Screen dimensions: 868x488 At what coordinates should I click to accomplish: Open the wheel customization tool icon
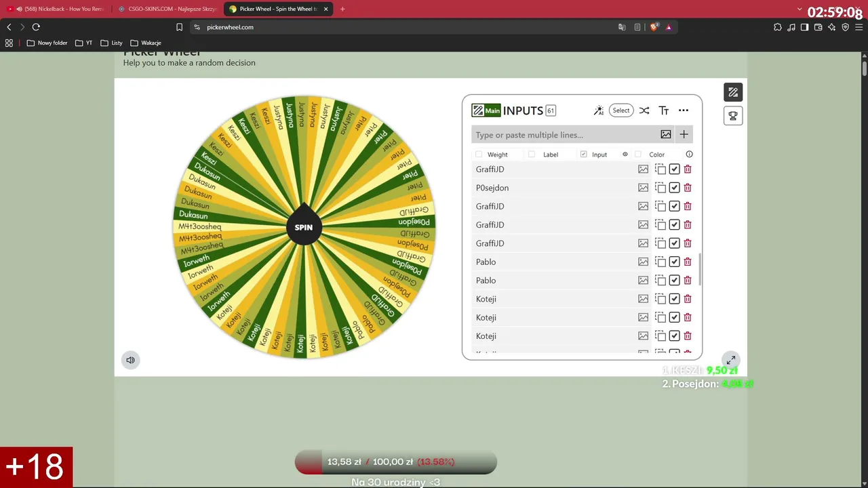733,92
